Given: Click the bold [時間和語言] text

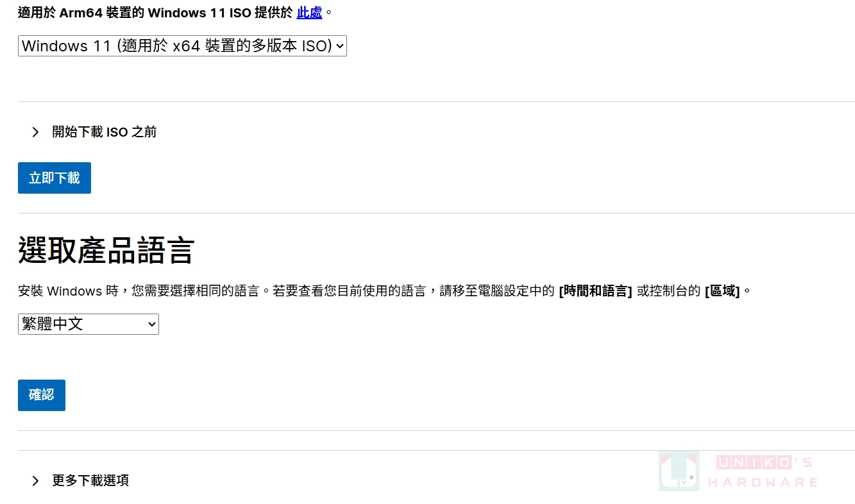Looking at the screenshot, I should [595, 291].
